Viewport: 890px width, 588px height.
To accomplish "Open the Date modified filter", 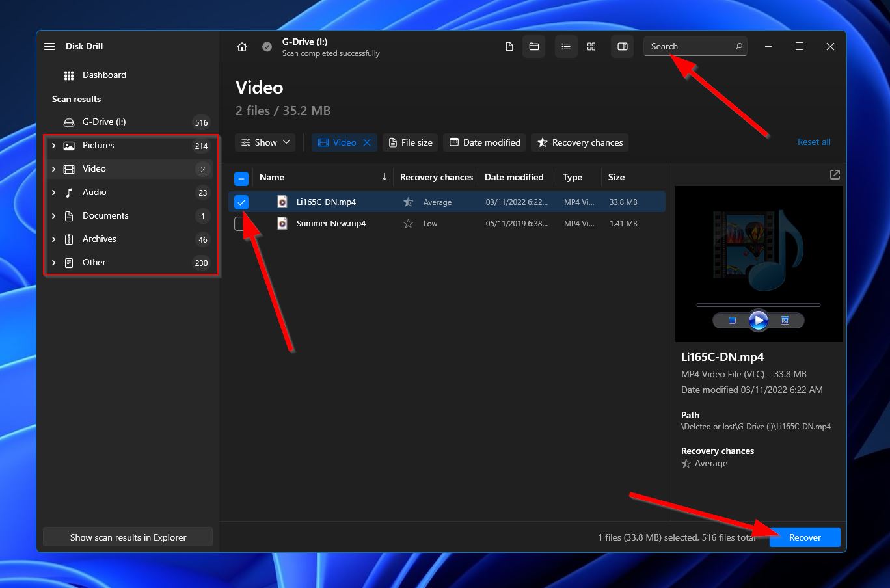I will [485, 142].
